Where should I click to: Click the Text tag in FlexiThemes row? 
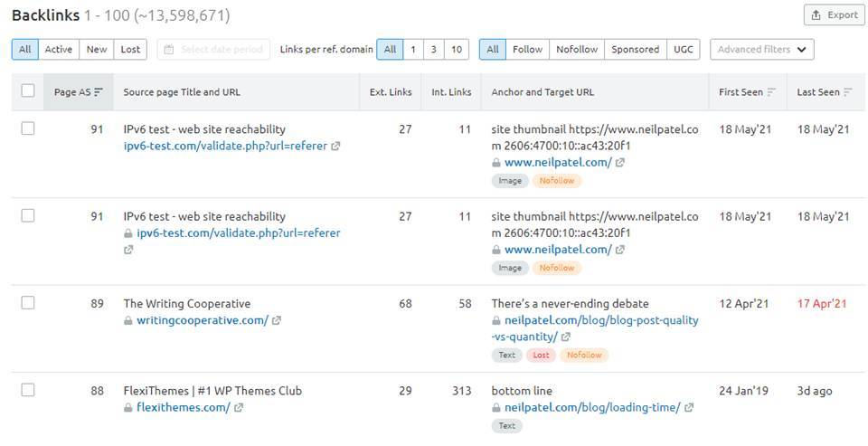[506, 425]
